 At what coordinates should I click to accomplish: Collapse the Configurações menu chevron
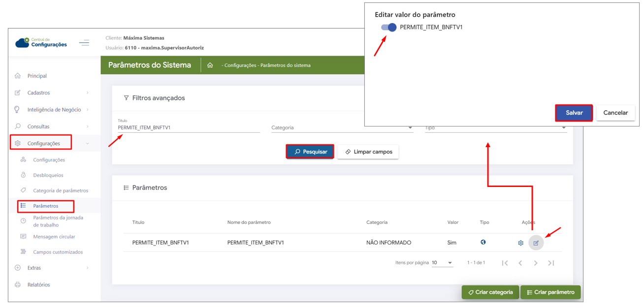(x=88, y=144)
